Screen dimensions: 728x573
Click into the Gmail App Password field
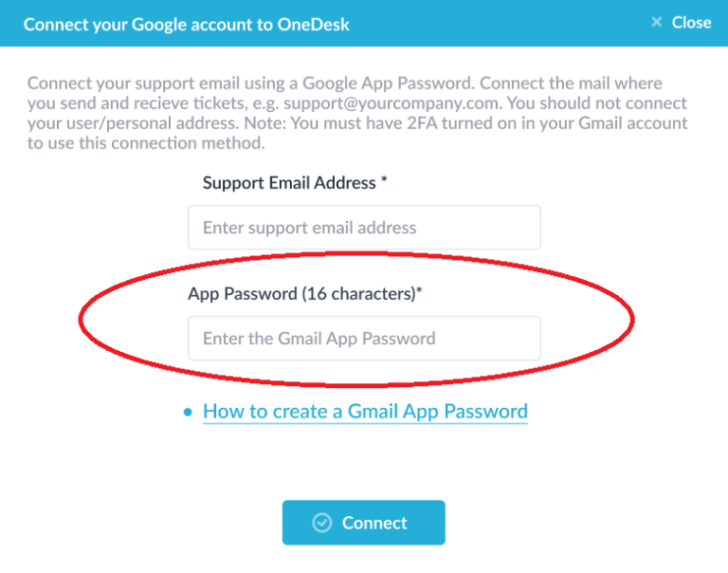click(x=364, y=339)
